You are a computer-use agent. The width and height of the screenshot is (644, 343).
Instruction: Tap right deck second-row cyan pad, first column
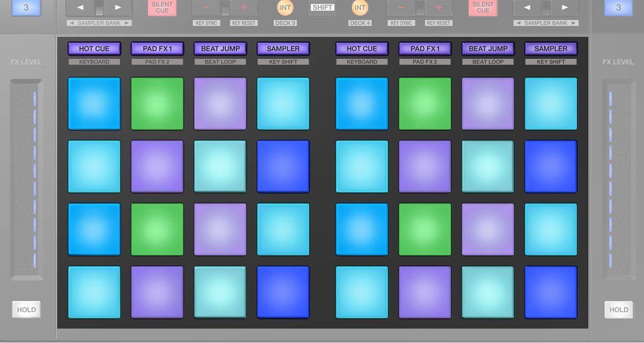click(x=362, y=167)
